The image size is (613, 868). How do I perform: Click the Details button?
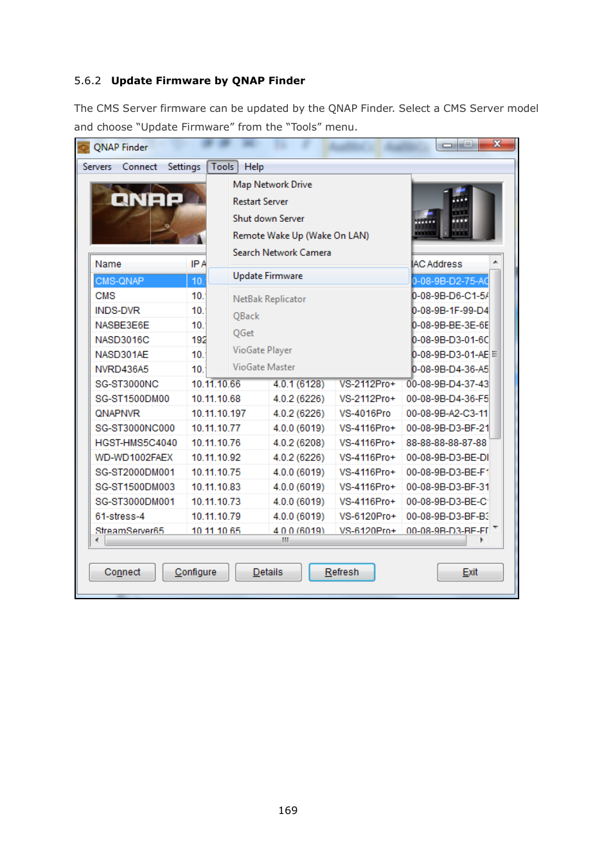[268, 572]
